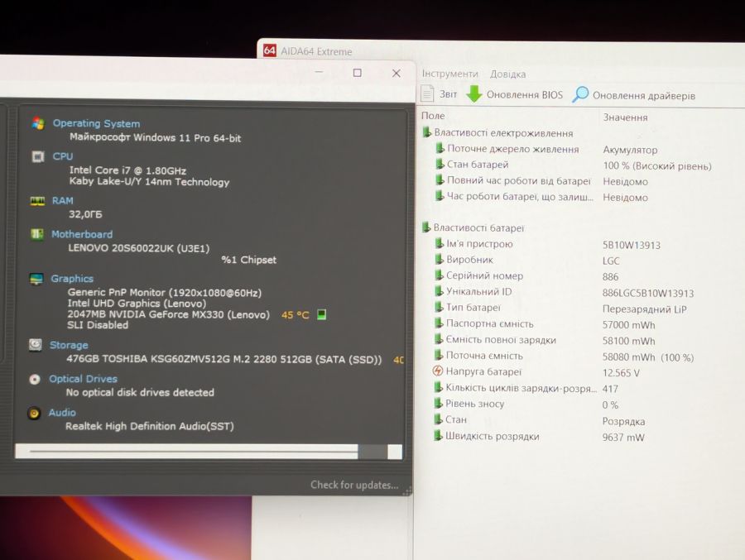Click the Розрядка state value
This screenshot has width=745, height=560.
pyautogui.click(x=623, y=422)
